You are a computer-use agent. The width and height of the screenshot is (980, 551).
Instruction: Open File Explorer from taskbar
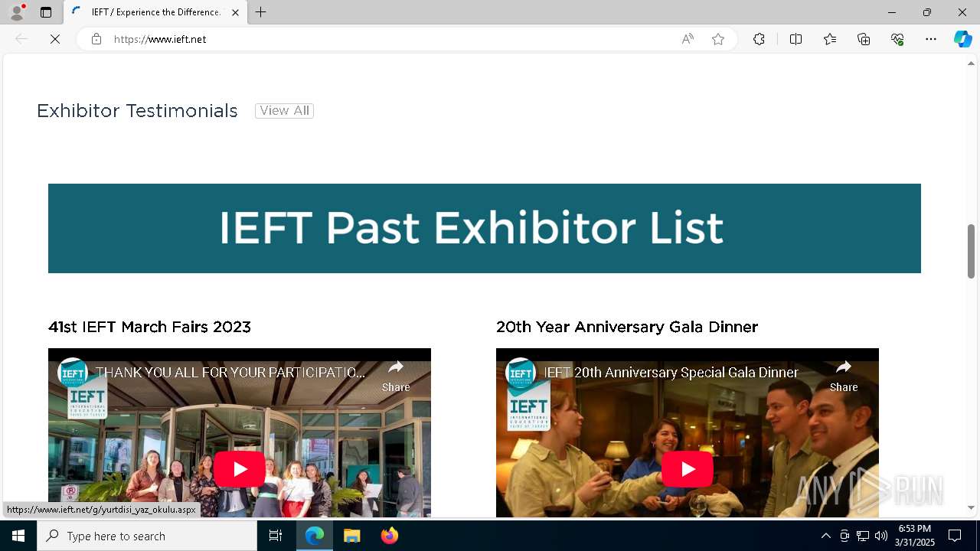(351, 536)
